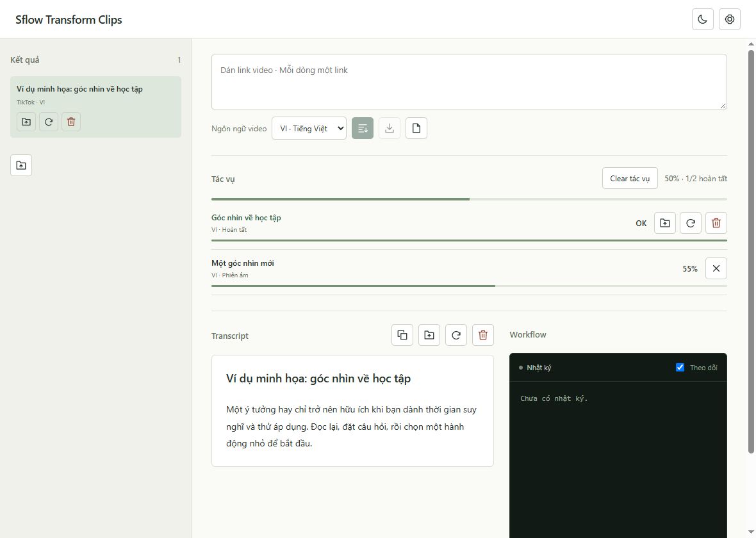Uncheck the Theo dõi checkbox

pos(680,368)
